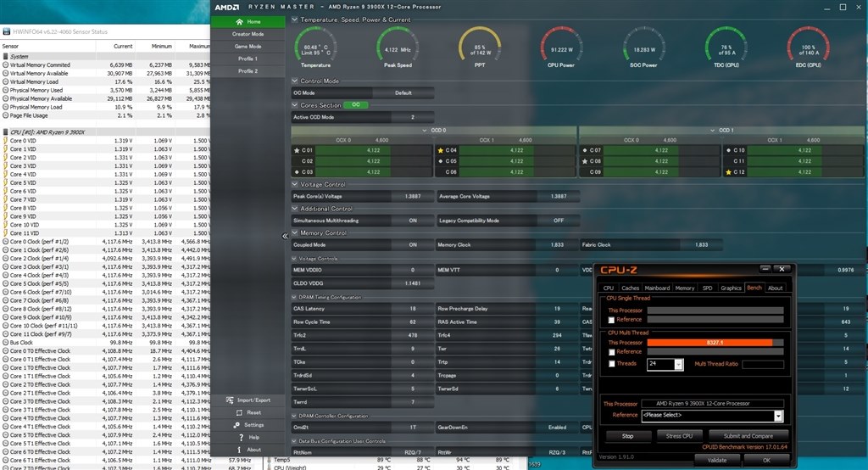Click the orange multi-thread score bar
The image size is (868, 470).
709,343
